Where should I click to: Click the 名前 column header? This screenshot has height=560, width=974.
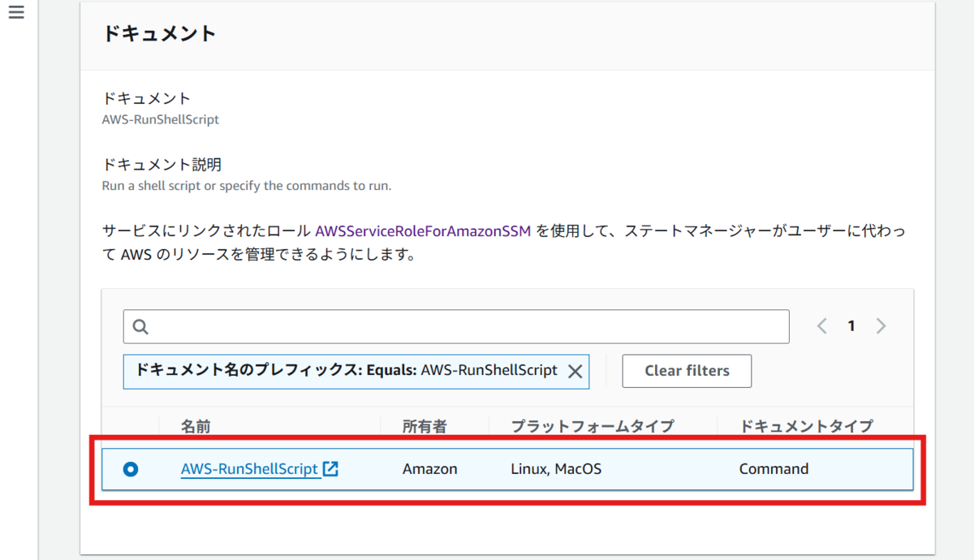[x=196, y=426]
